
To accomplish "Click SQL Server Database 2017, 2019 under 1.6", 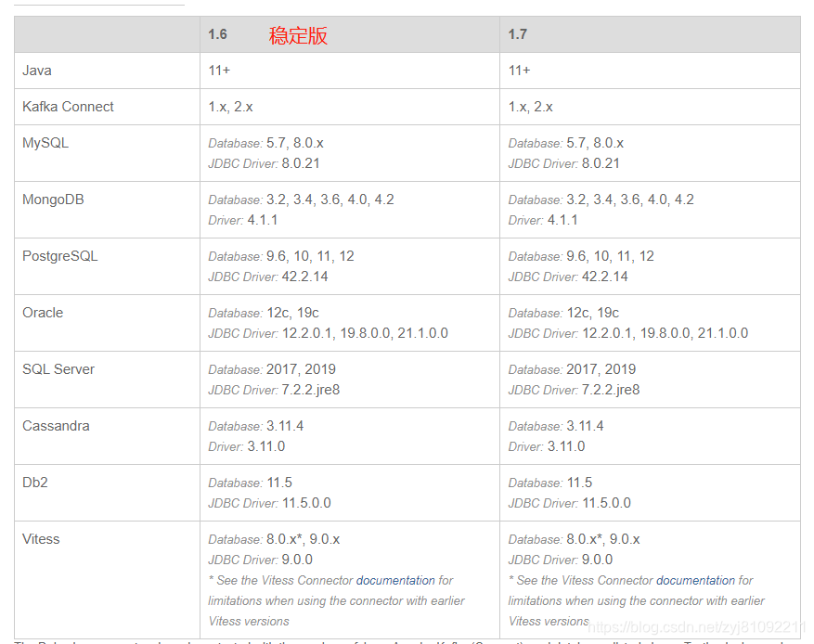I will [x=272, y=369].
